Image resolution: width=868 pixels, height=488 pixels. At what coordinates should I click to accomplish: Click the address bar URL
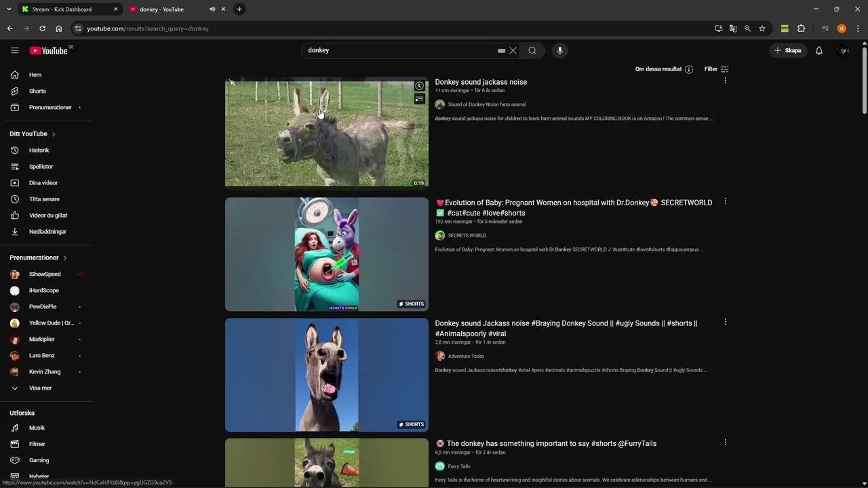[148, 28]
